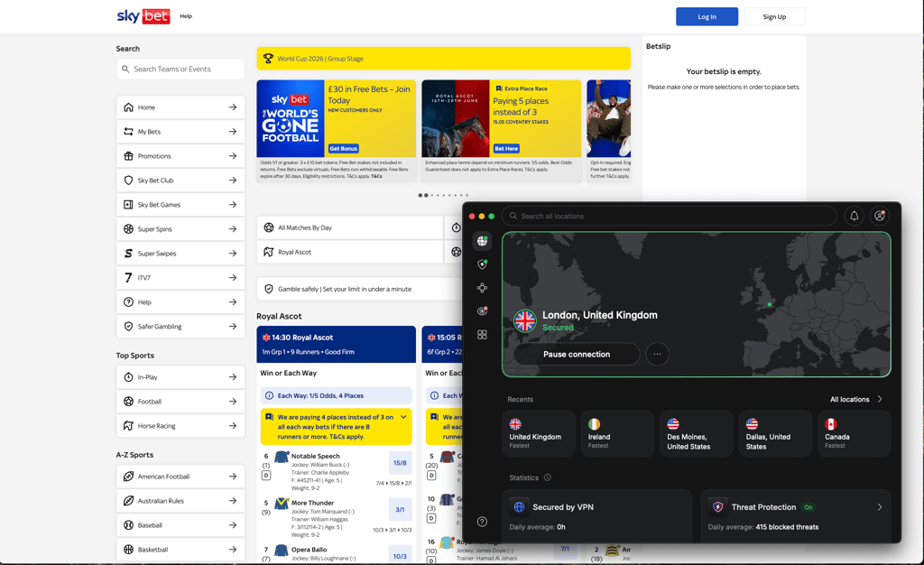The width and height of the screenshot is (924, 565).
Task: Click the Horse Racing icon under Top Sports
Action: point(128,425)
